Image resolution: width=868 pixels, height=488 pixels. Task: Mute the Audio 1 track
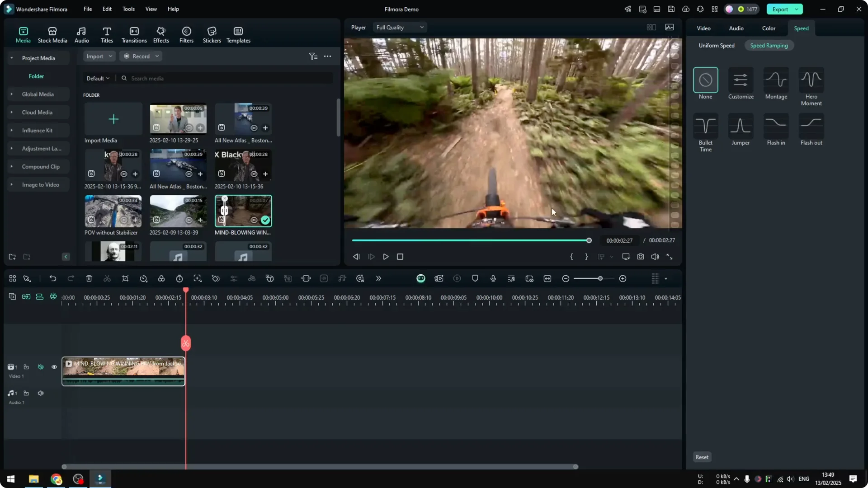[x=41, y=393]
